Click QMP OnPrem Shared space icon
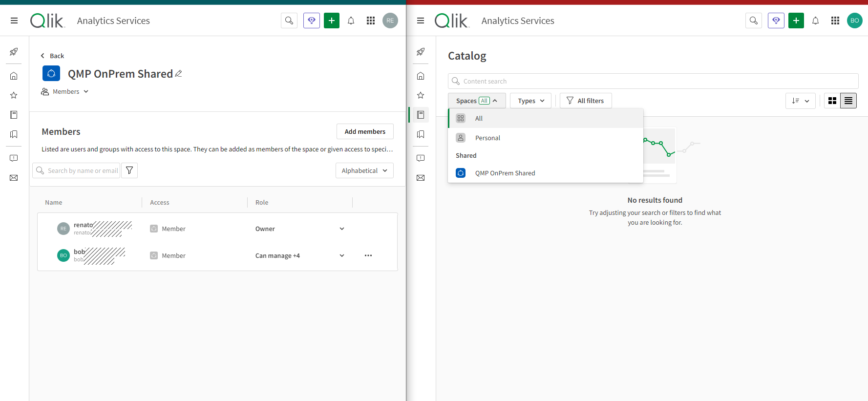This screenshot has height=401, width=868. [51, 73]
